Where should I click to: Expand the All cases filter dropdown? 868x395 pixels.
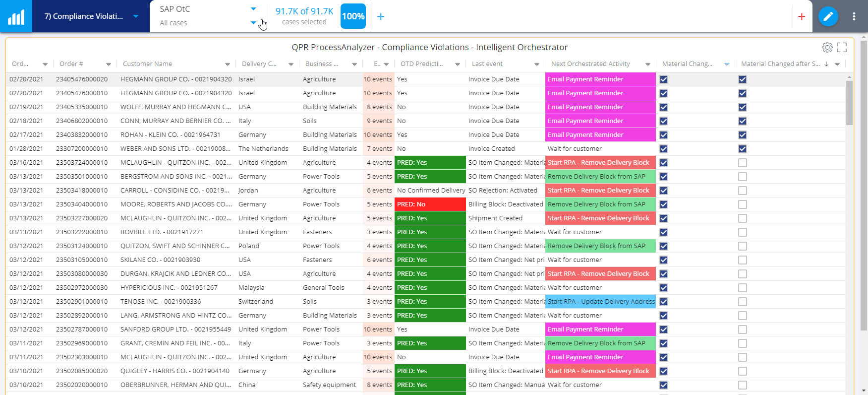253,23
